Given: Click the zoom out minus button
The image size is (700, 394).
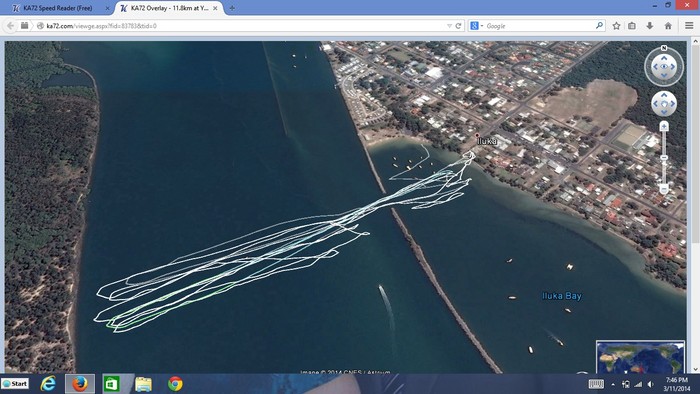Looking at the screenshot, I should pyautogui.click(x=664, y=189).
